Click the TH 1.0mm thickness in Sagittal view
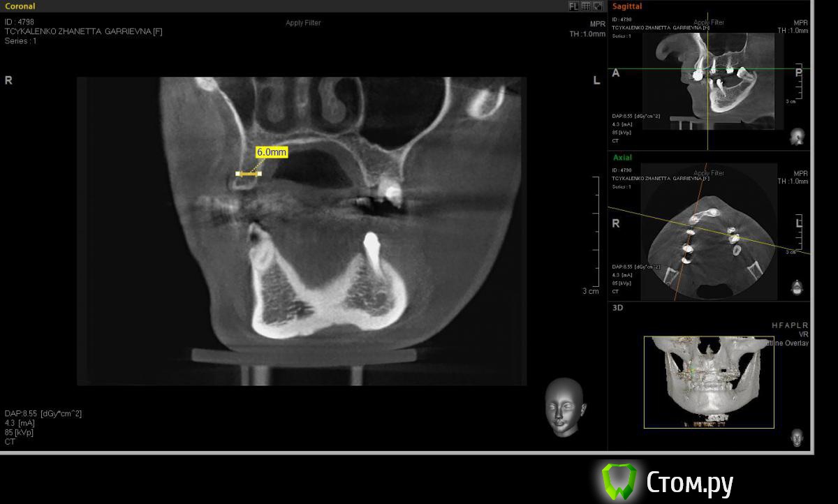Image resolution: width=838 pixels, height=504 pixels. pyautogui.click(x=793, y=31)
